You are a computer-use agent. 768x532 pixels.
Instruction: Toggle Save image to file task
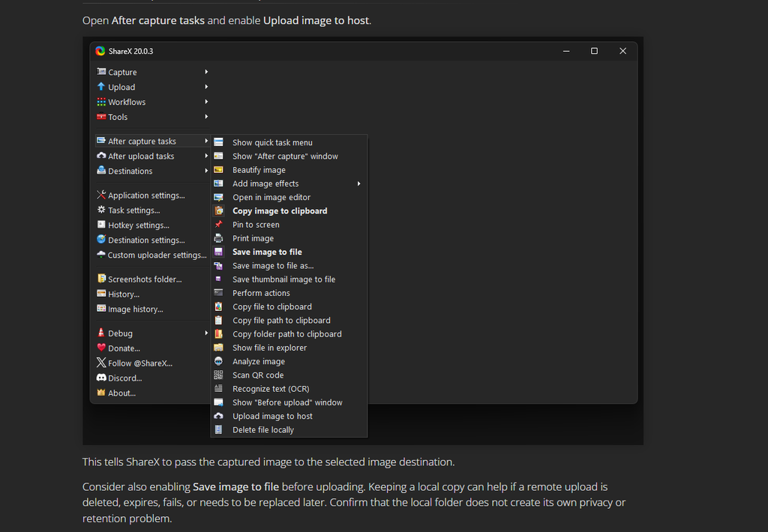point(289,252)
